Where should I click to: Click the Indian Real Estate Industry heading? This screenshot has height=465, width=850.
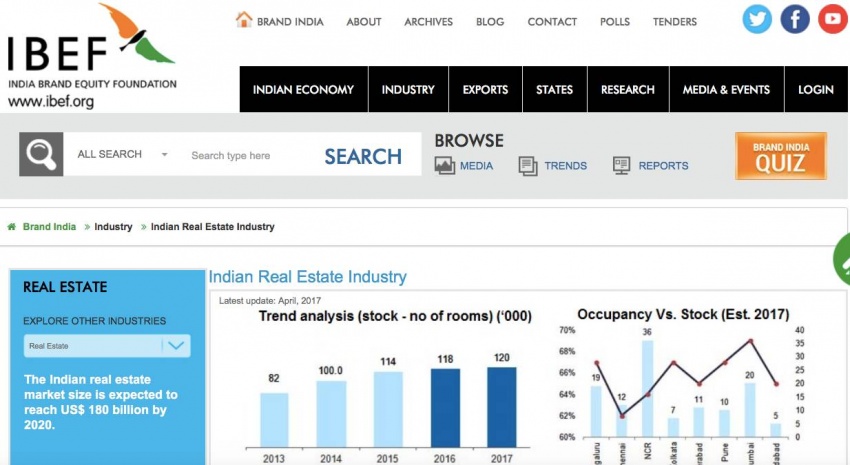click(307, 276)
